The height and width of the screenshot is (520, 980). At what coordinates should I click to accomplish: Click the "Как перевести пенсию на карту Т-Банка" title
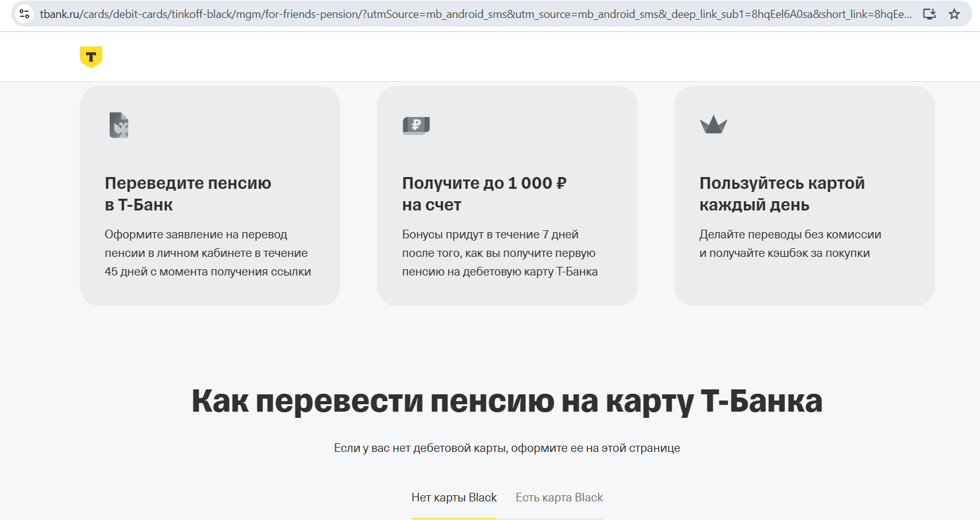pyautogui.click(x=507, y=401)
